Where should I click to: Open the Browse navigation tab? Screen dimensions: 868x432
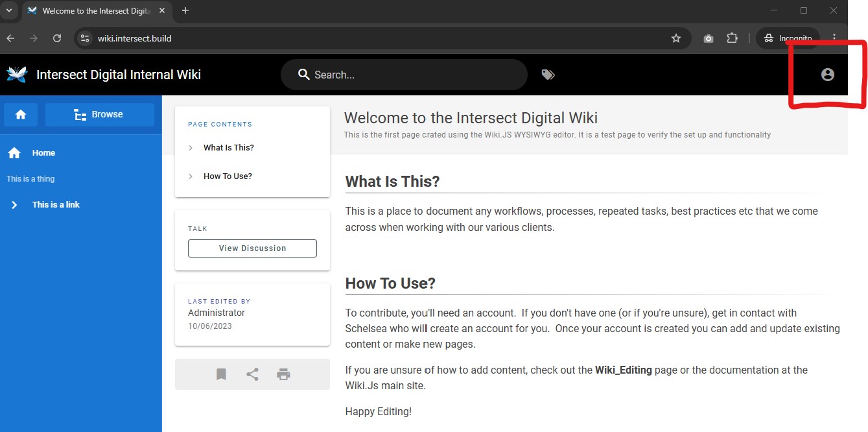[100, 114]
